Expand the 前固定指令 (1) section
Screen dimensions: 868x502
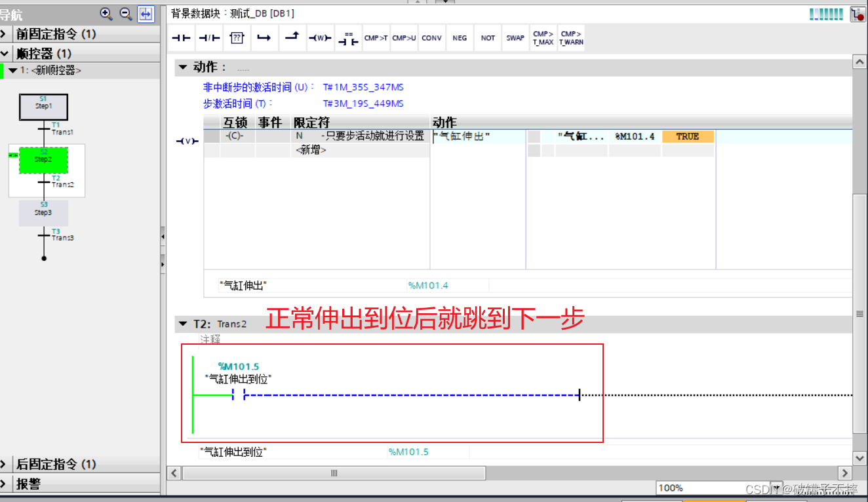(x=4, y=33)
